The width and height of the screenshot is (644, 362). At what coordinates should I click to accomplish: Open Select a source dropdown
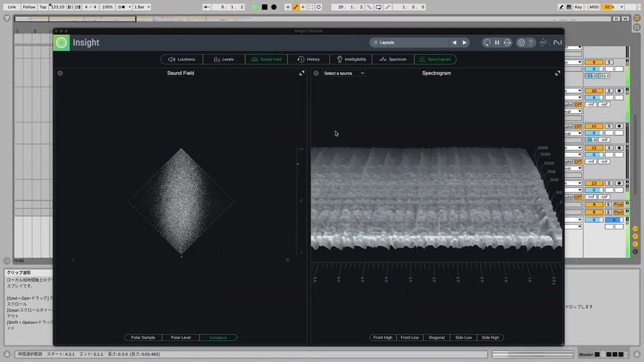pos(343,73)
